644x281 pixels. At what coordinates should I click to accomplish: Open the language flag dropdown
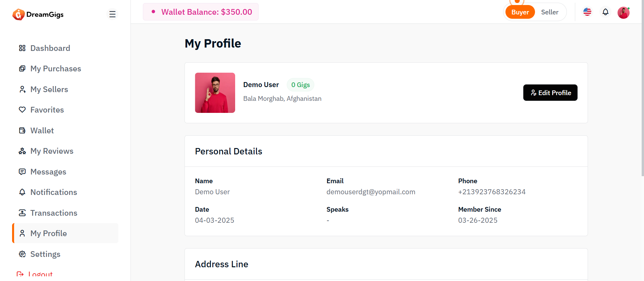[587, 12]
